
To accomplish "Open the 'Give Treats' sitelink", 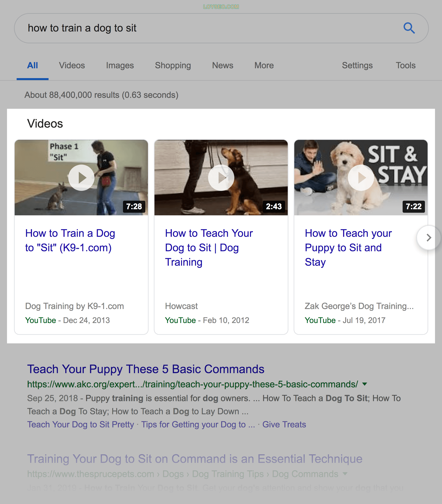I will pos(284,425).
